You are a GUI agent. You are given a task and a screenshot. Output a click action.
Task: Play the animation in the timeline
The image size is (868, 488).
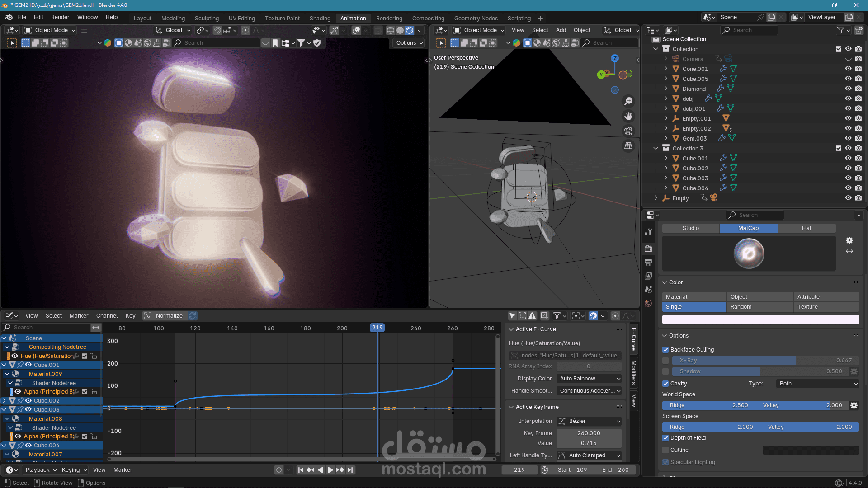click(330, 470)
